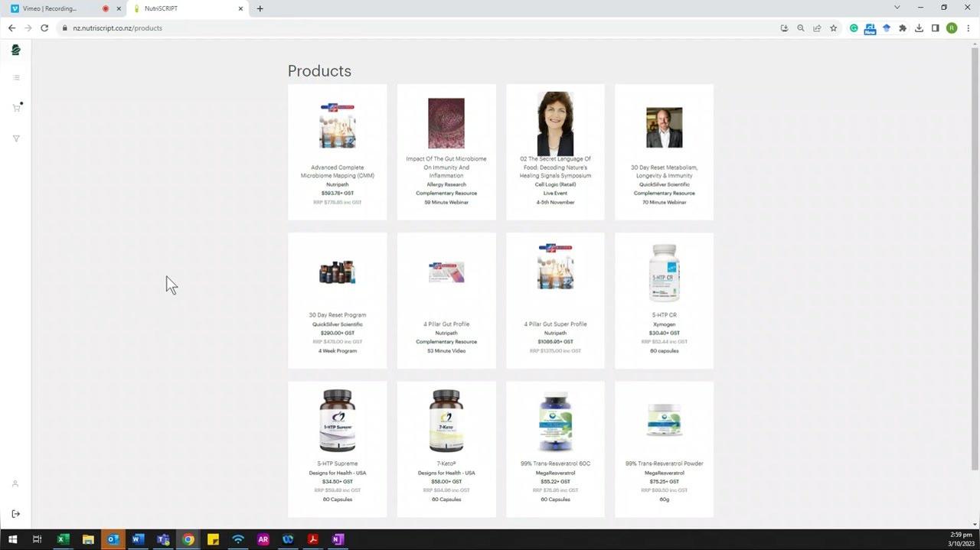
Task: Open Microsoft Teams from the taskbar
Action: 163,539
